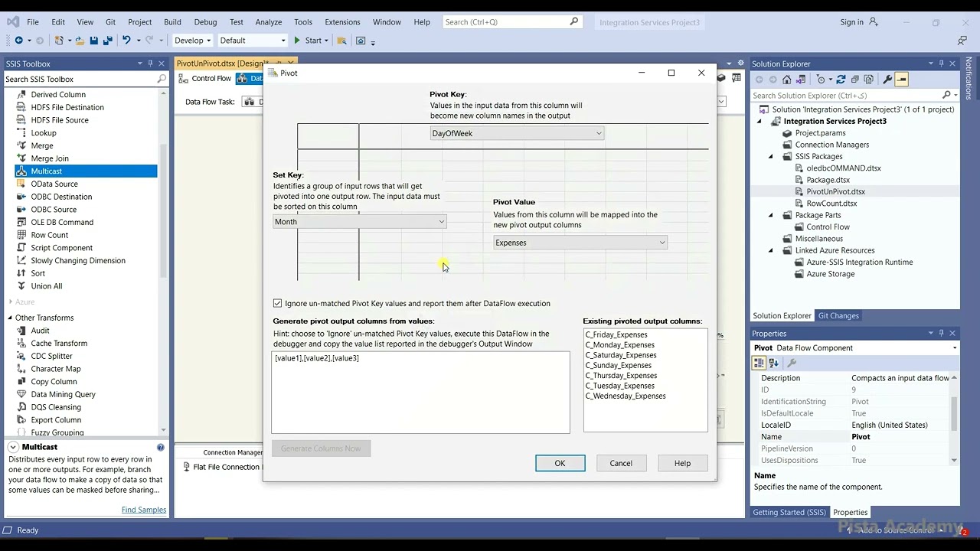Viewport: 980px width, 551px height.
Task: Select Merge Join in SSIS Toolbox
Action: point(50,158)
